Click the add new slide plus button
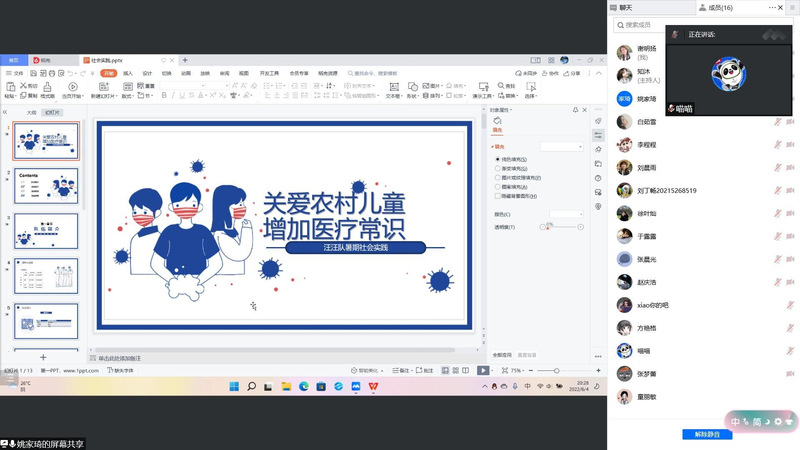The height and width of the screenshot is (450, 800). [x=43, y=357]
